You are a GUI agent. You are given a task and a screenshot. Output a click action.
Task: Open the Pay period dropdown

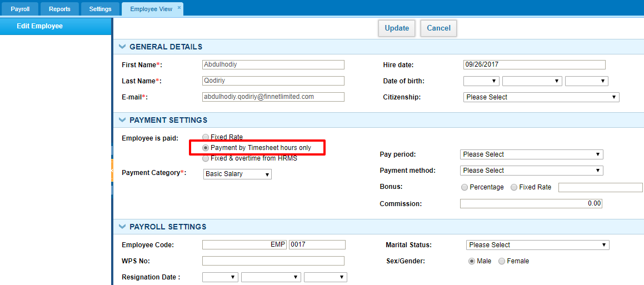coord(531,154)
